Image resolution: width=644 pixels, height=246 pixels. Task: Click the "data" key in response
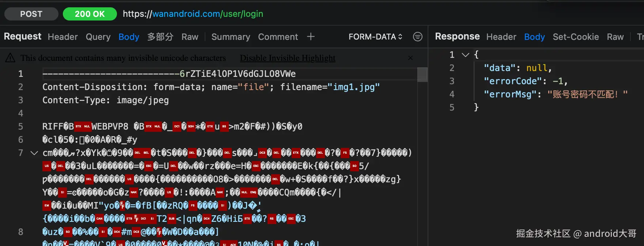tap(500, 68)
